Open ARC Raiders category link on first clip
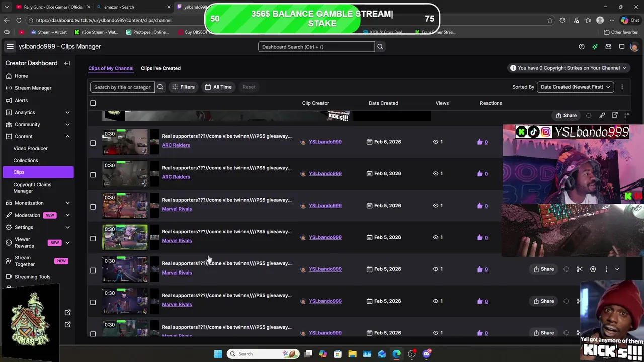 (176, 145)
